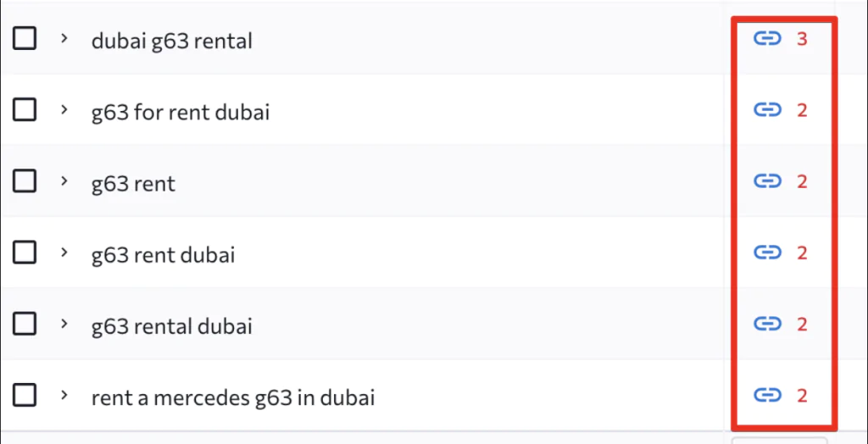Image resolution: width=868 pixels, height=444 pixels.
Task: Expand the g63 rental dubai row
Action: (64, 323)
